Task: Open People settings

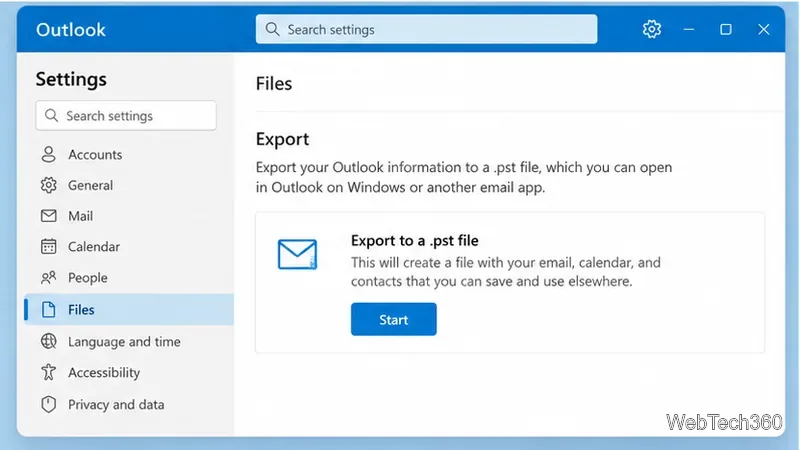Action: click(129, 278)
